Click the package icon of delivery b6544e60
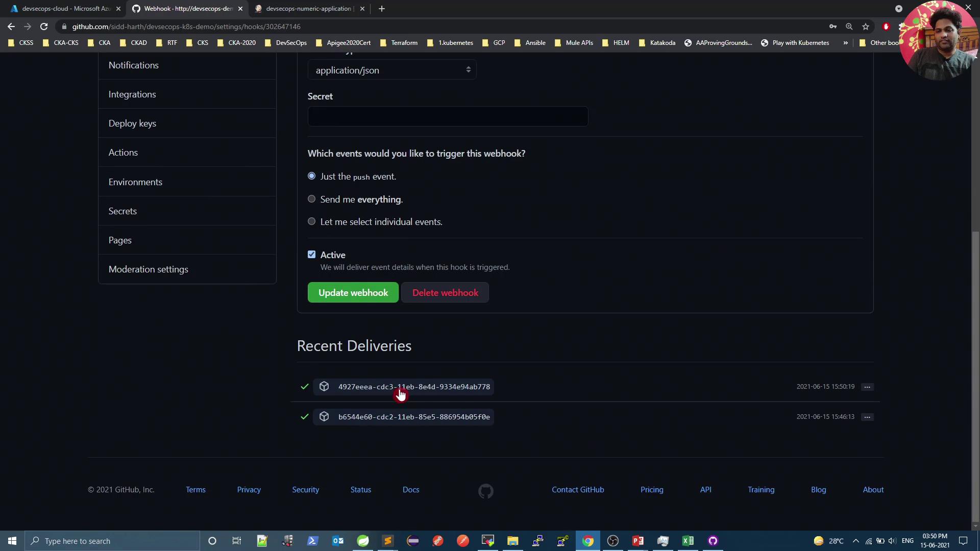The width and height of the screenshot is (980, 551). [x=324, y=417]
